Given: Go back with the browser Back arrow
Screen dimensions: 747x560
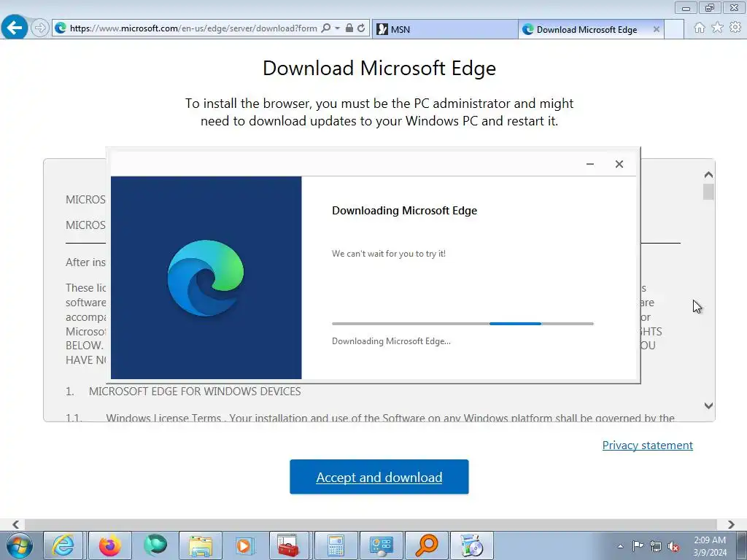Looking at the screenshot, I should point(15,28).
